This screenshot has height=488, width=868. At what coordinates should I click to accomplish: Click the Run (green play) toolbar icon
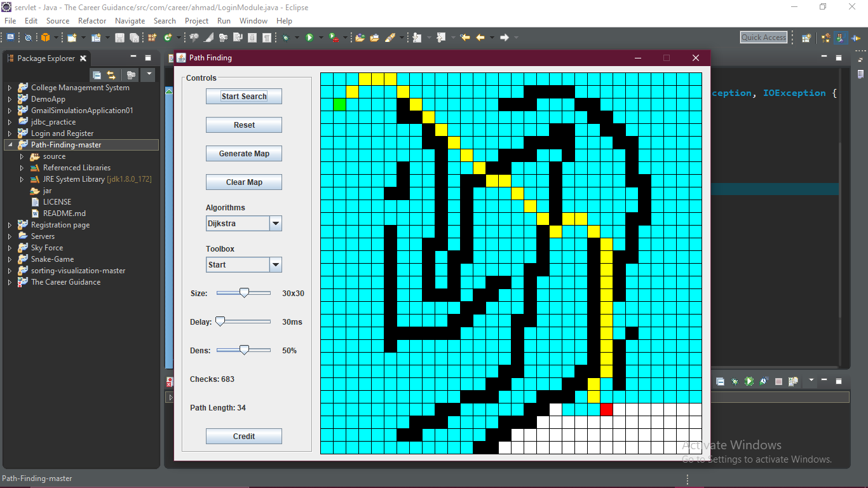309,37
